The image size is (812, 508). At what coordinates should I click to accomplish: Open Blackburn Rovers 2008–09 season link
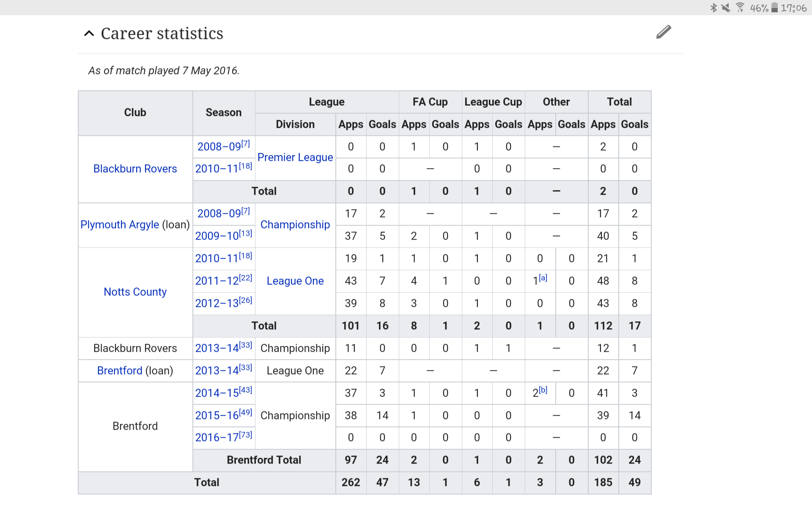pyautogui.click(x=219, y=146)
